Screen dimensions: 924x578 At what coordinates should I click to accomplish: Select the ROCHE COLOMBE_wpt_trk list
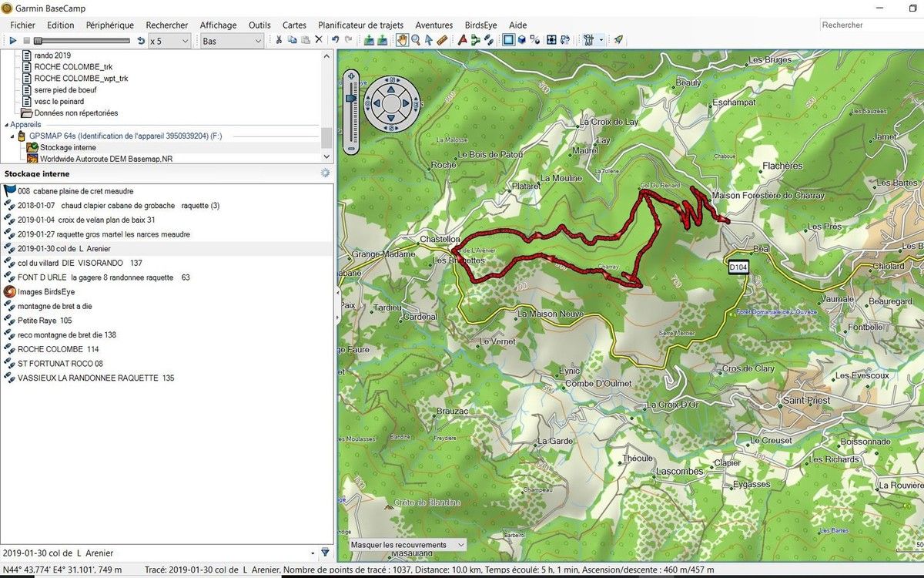[81, 78]
